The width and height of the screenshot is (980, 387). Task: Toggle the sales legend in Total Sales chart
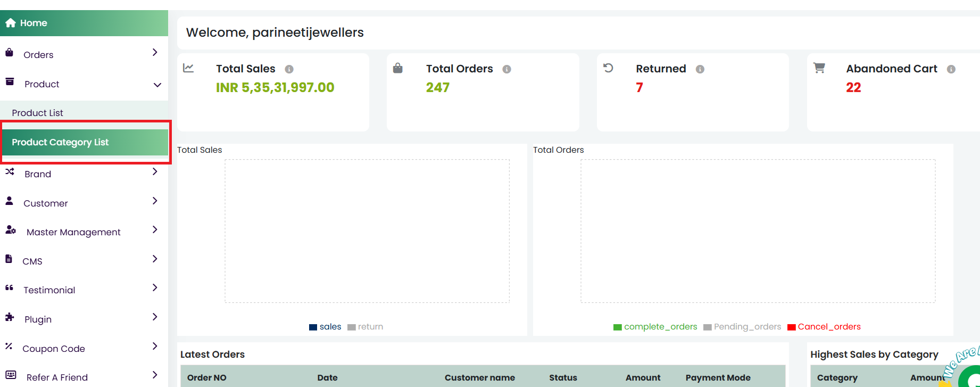point(325,327)
